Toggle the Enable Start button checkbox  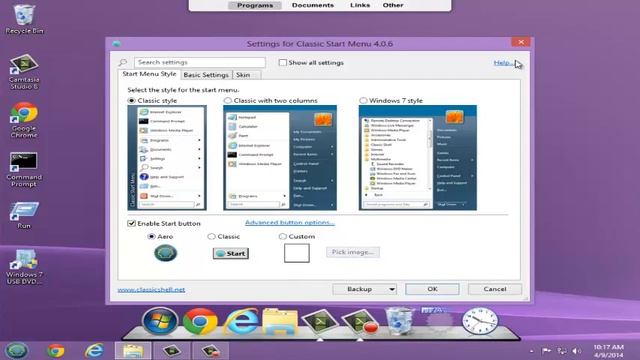pos(131,223)
